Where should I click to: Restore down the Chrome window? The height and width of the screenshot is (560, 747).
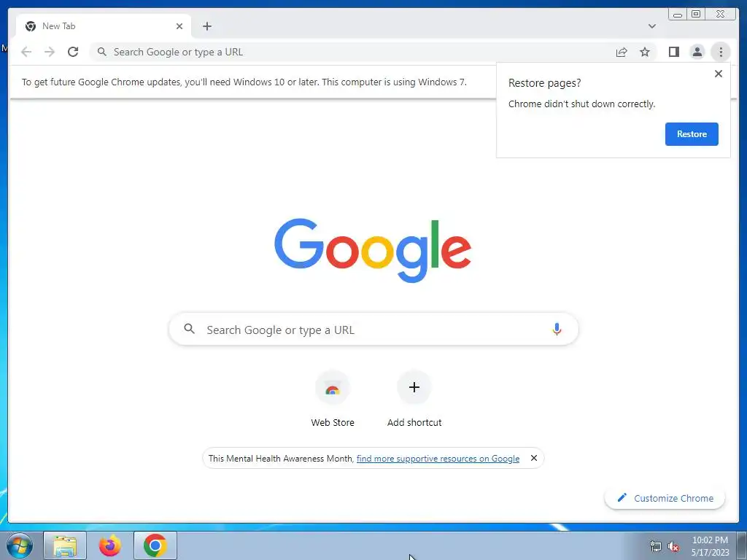coord(696,15)
